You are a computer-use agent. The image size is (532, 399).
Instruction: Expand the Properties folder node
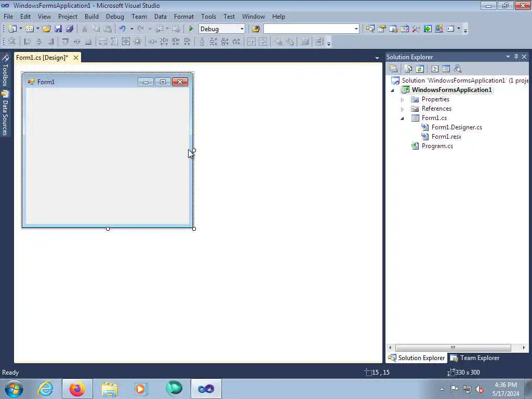coord(403,100)
